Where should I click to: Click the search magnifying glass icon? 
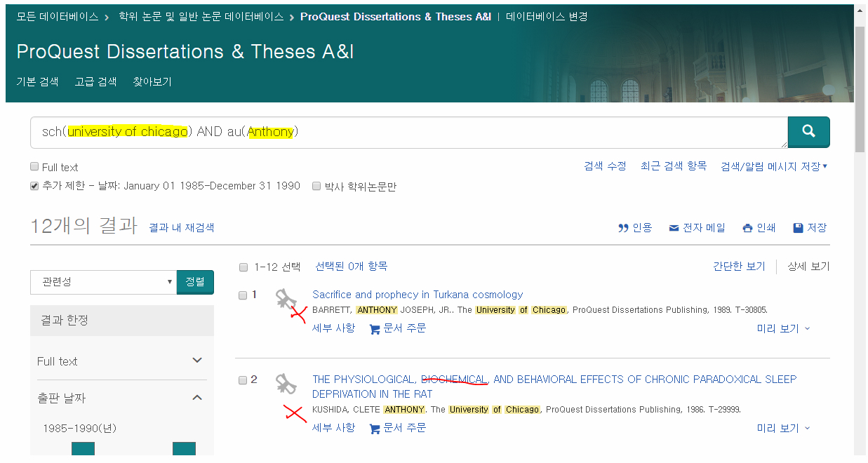pos(808,132)
